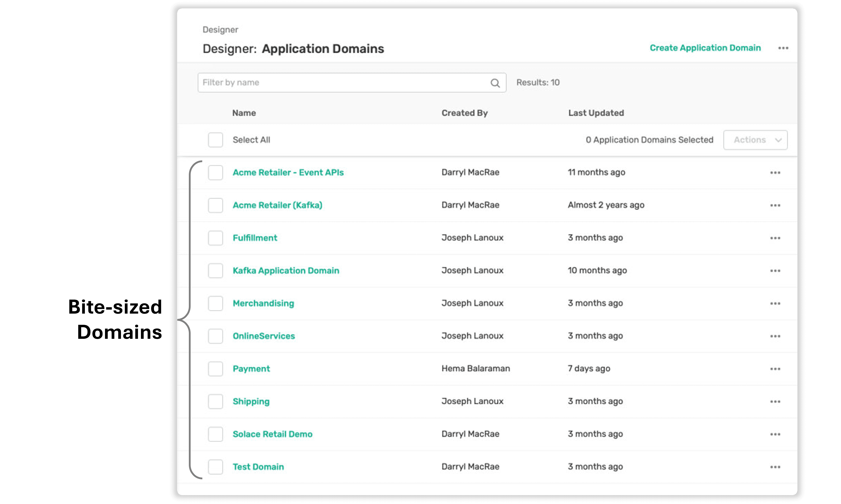Expand the Actions dropdown
The width and height of the screenshot is (841, 504).
point(755,140)
